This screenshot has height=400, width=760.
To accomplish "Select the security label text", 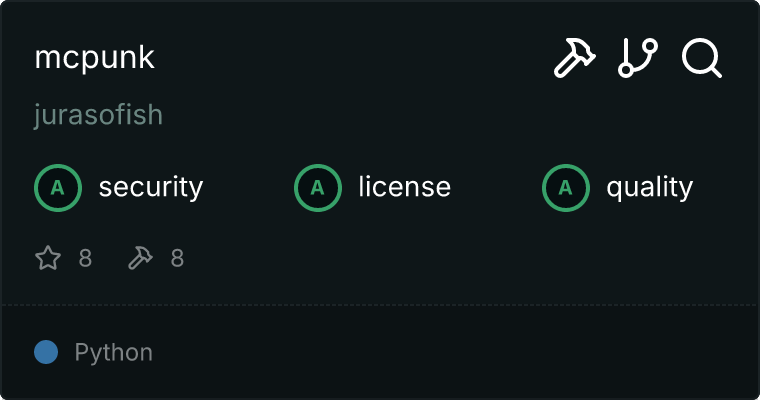I will click(151, 187).
